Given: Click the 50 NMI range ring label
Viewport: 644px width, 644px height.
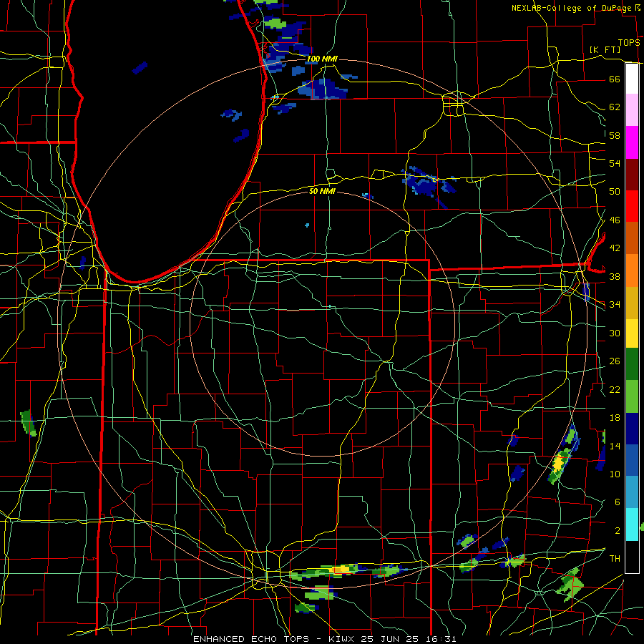Looking at the screenshot, I should click(322, 191).
